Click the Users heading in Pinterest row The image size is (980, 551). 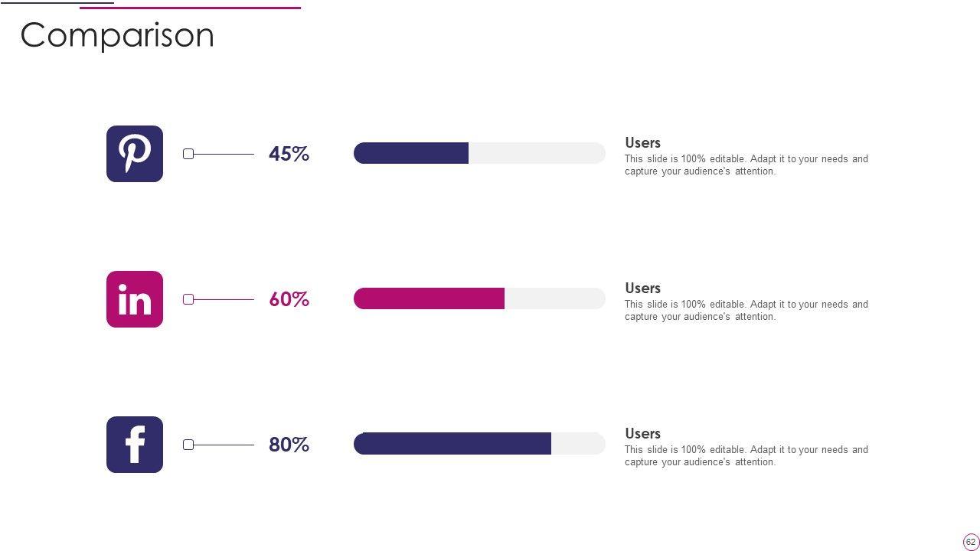point(642,143)
